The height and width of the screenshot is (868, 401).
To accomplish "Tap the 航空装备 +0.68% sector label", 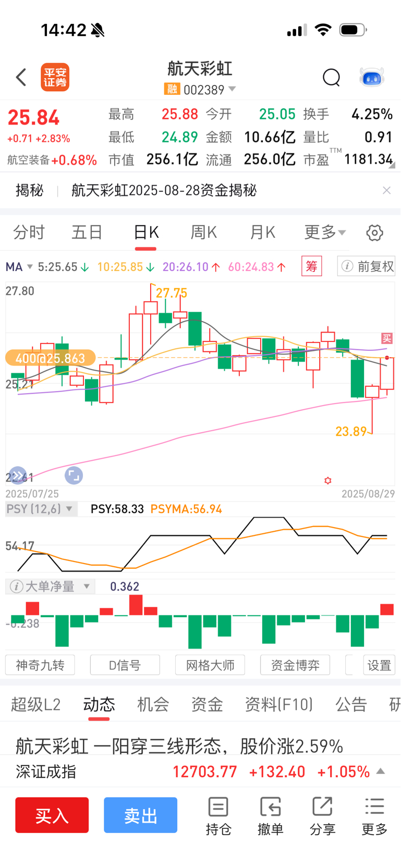I will click(52, 160).
